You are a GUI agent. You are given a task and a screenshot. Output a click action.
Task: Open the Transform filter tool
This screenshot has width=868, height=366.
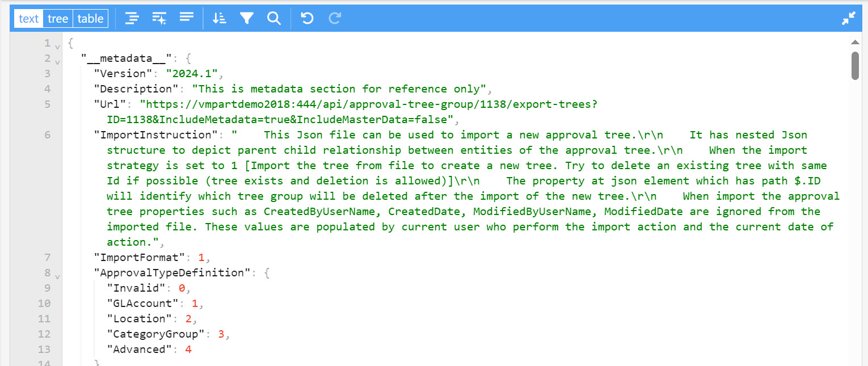246,18
